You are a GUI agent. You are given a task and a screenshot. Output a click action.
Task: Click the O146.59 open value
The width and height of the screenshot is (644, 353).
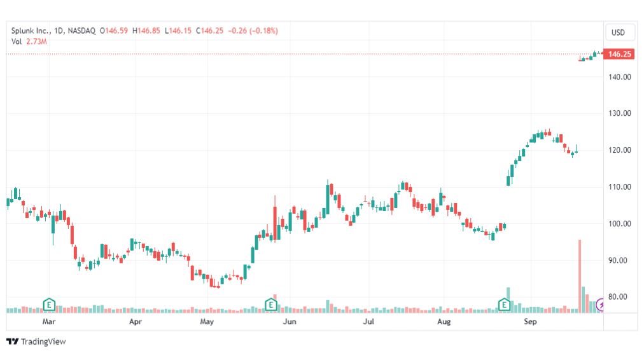coord(114,31)
